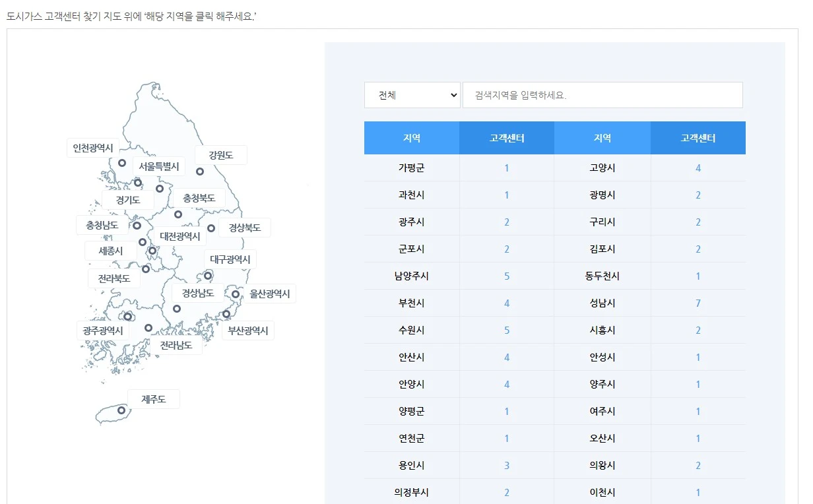Select the 경기도 map label
This screenshot has height=504, width=813.
tap(128, 200)
